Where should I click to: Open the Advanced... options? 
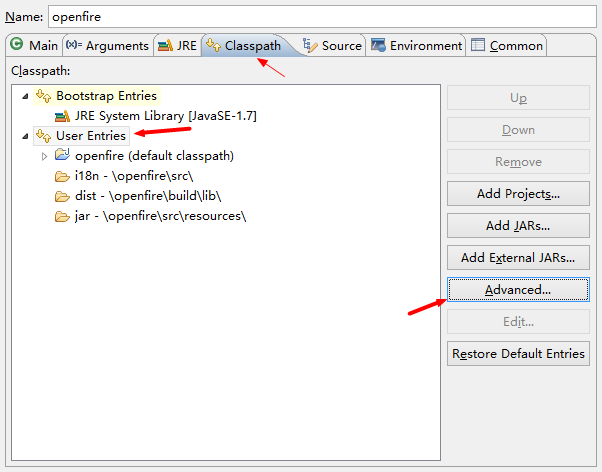518,290
